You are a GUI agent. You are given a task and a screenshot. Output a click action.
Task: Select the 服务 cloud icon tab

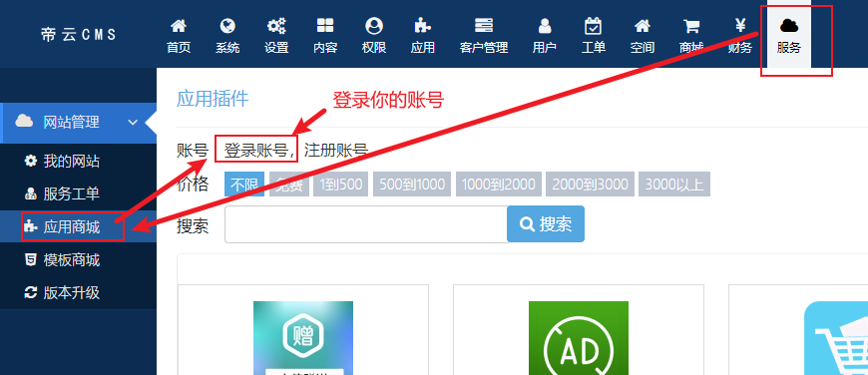[788, 34]
